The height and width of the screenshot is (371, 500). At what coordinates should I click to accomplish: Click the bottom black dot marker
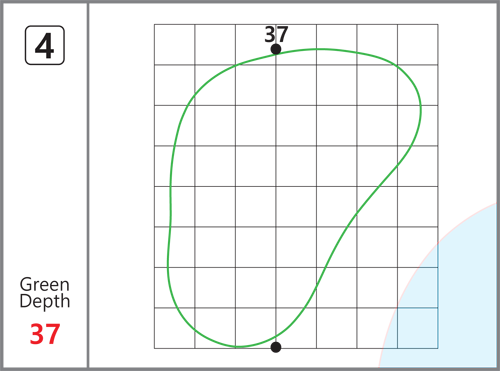pyautogui.click(x=276, y=347)
